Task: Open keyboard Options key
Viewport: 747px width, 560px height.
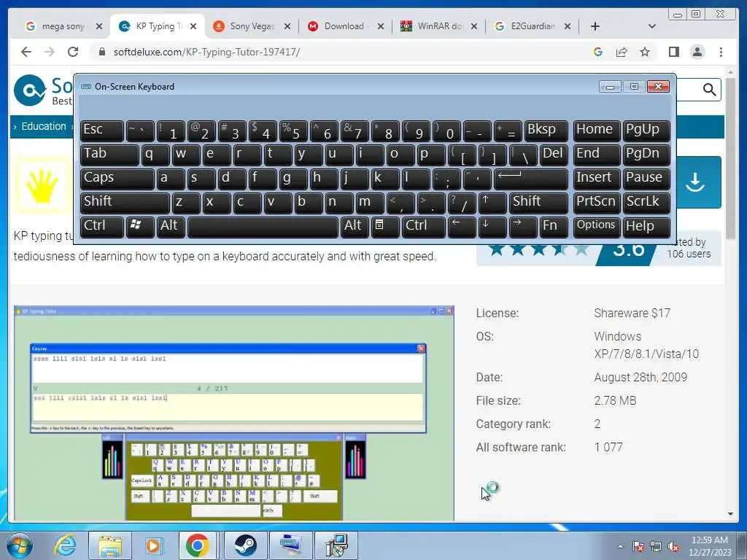Action: coord(597,227)
